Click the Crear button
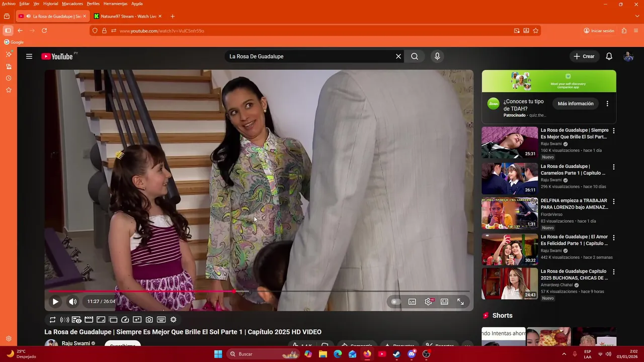 (584, 56)
